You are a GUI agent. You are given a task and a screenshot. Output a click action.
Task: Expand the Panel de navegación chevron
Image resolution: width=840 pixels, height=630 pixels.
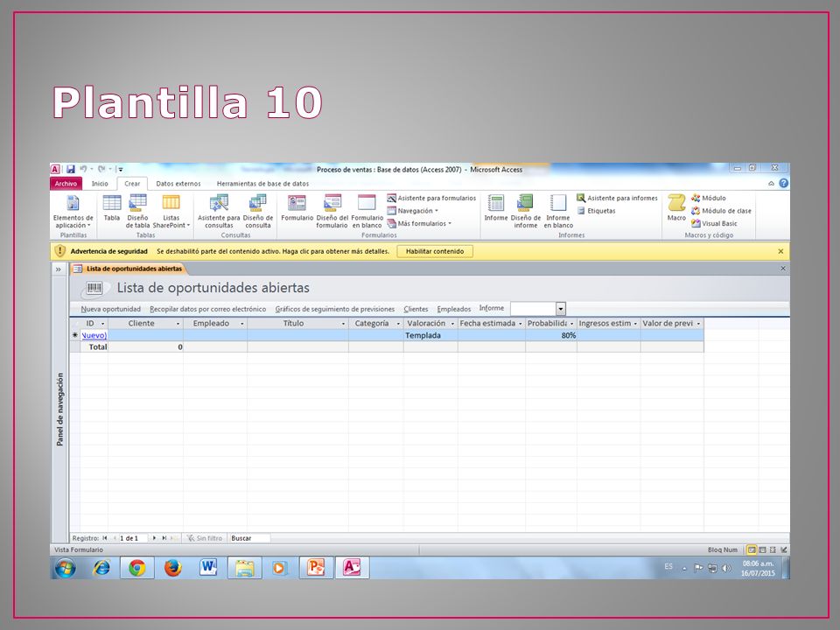tap(59, 269)
